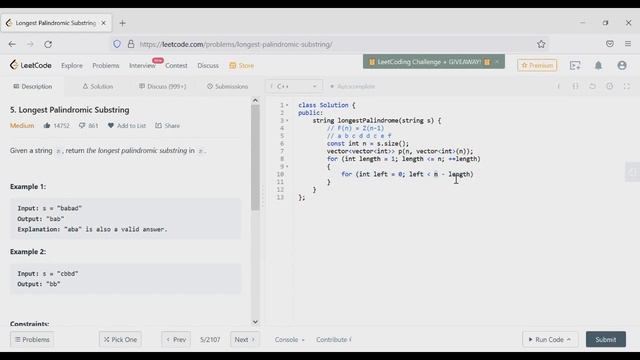The width and height of the screenshot is (640, 360).
Task: Open the playground icon next to Premium
Action: coord(575,65)
